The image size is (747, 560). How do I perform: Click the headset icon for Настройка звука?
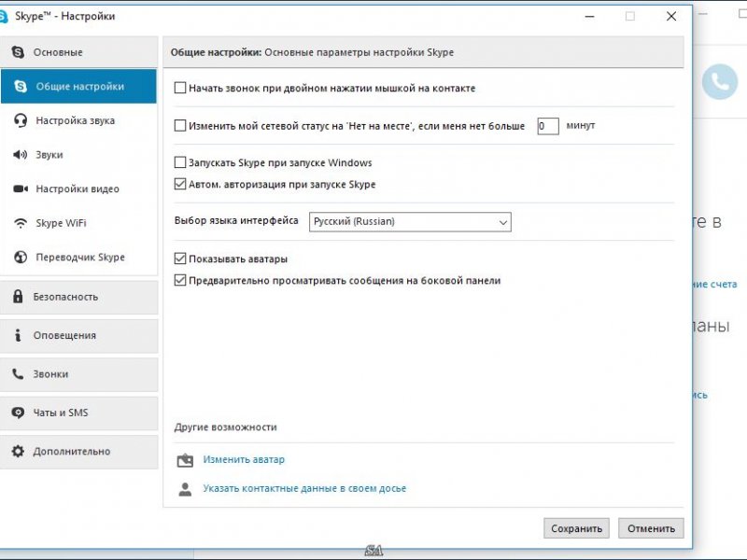[20, 120]
